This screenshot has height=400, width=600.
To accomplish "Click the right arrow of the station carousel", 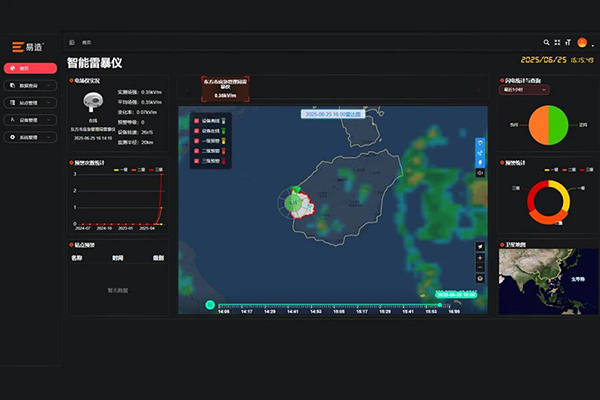I will [x=479, y=91].
